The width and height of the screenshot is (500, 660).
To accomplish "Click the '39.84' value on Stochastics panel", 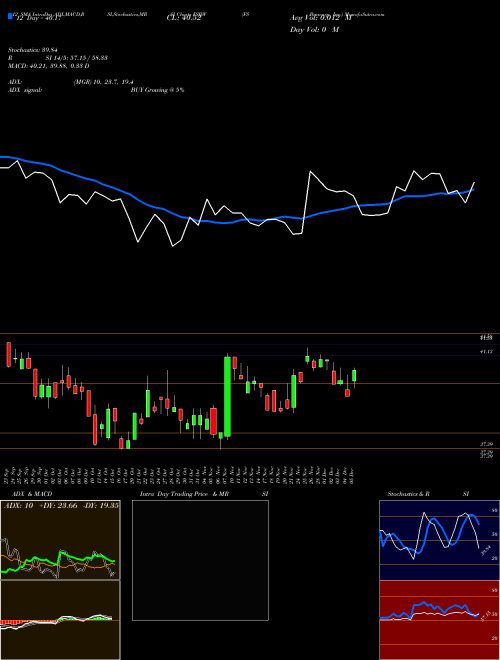I will pos(486,551).
